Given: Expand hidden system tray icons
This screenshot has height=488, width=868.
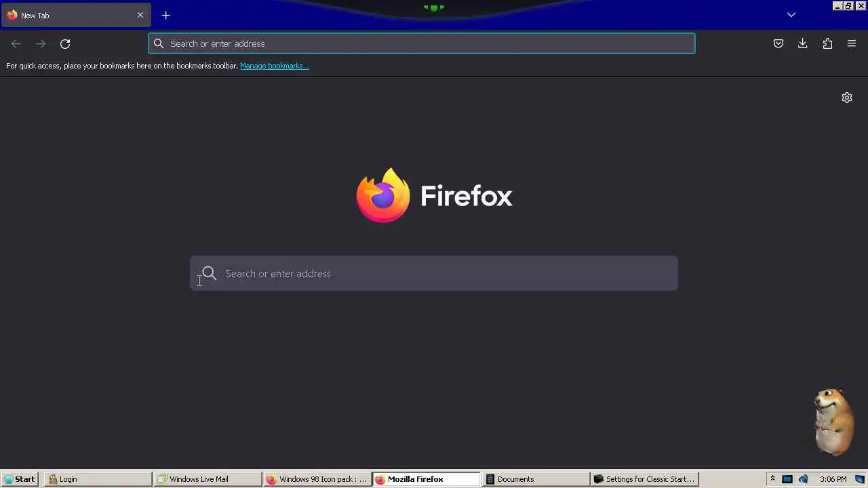Looking at the screenshot, I should pyautogui.click(x=772, y=479).
